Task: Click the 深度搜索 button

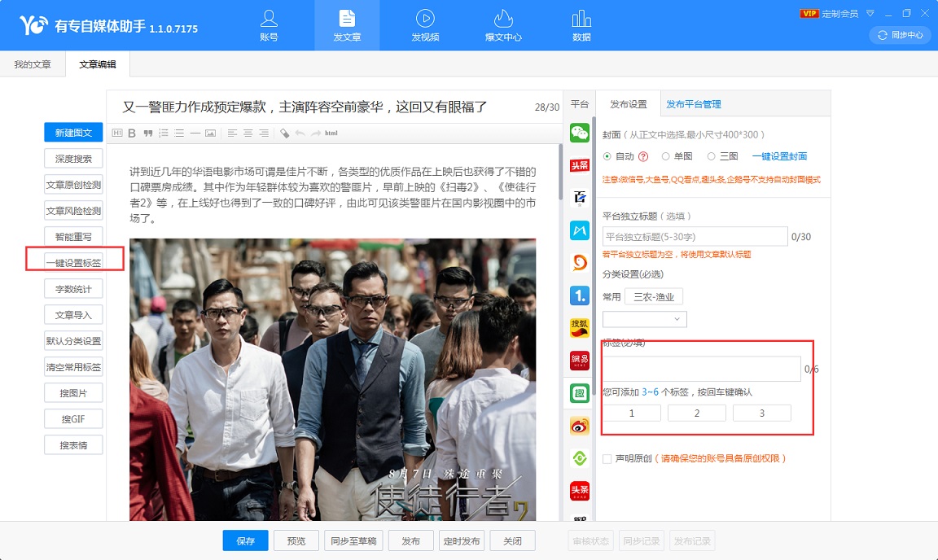Action: click(73, 159)
